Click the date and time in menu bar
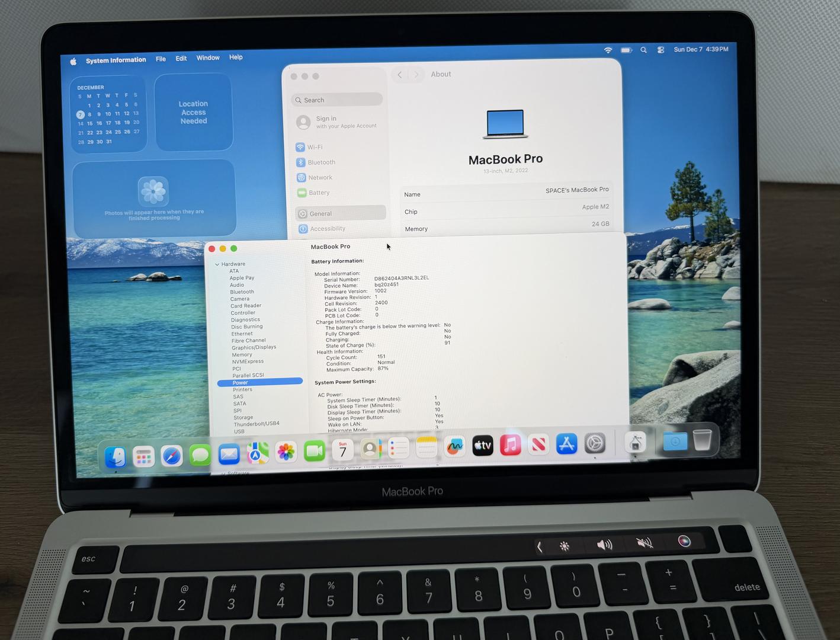Image resolution: width=840 pixels, height=640 pixels. (x=701, y=49)
